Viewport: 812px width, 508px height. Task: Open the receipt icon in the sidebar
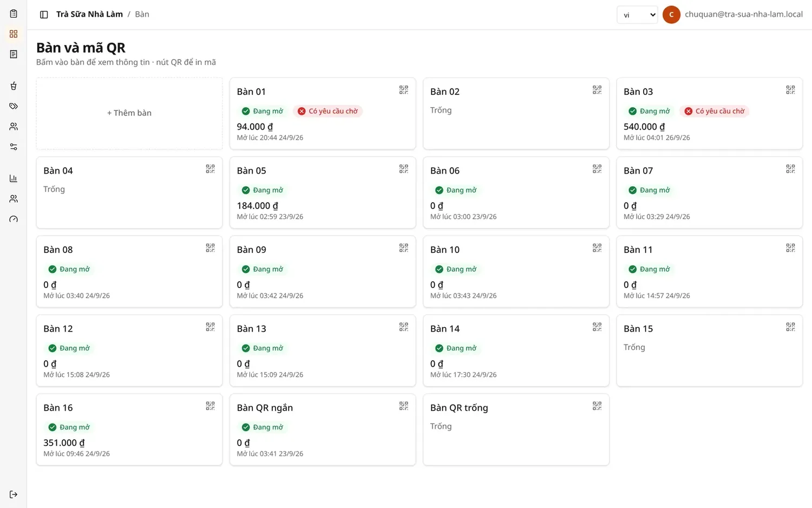14,54
